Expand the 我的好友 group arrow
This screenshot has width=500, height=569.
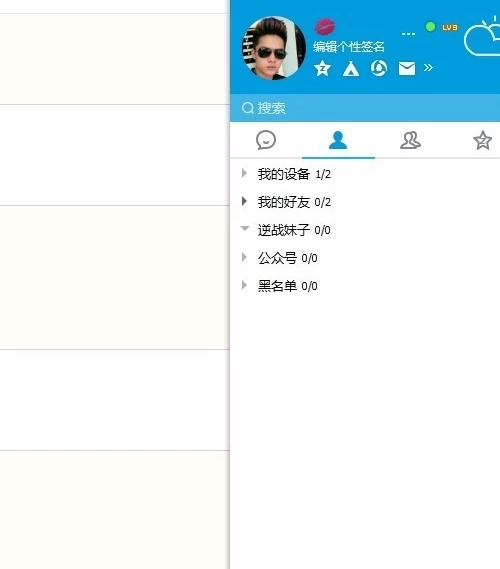point(244,201)
